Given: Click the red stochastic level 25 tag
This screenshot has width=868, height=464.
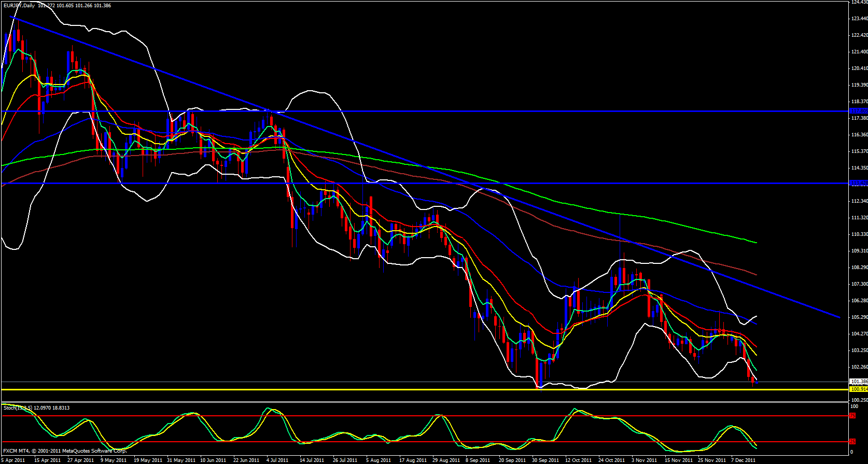Looking at the screenshot, I should click(x=852, y=442).
